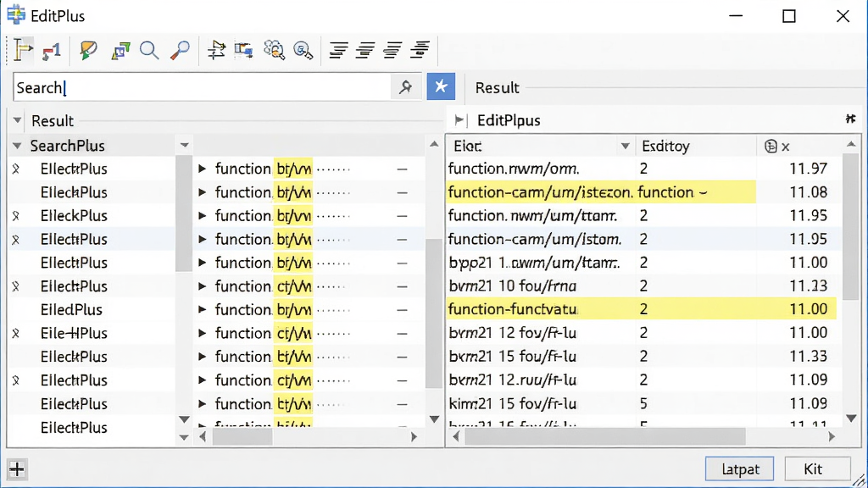Open the Eioc column dropdown arrow
The height and width of the screenshot is (488, 868).
coord(625,146)
